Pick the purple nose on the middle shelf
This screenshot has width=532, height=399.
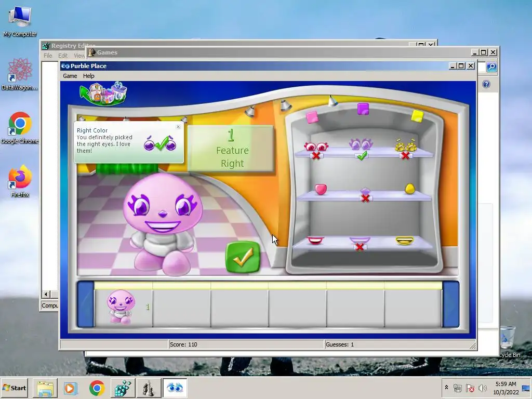pos(365,191)
